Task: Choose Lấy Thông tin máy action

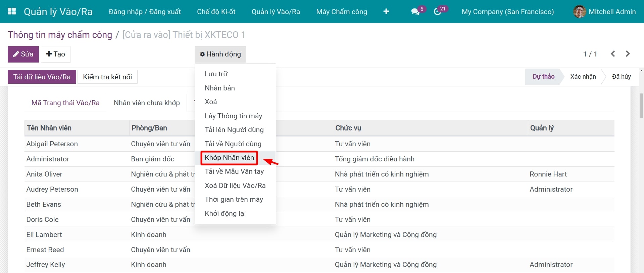Action: [x=235, y=116]
